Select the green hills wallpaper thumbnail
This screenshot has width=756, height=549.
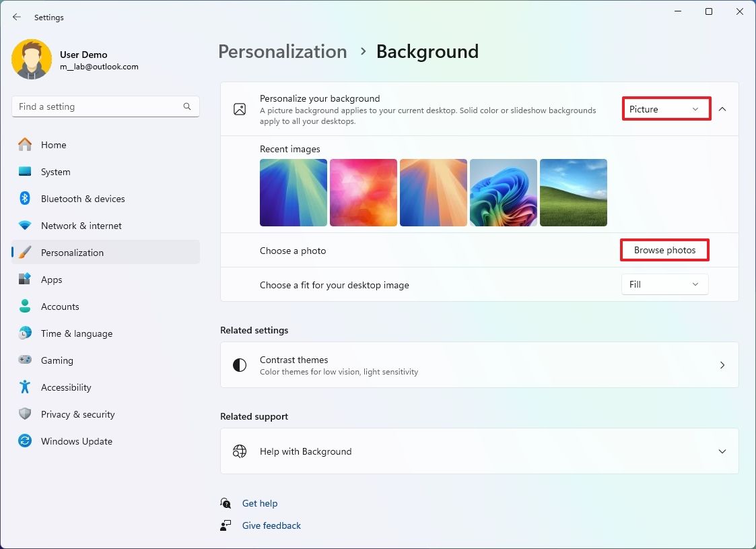coord(573,192)
